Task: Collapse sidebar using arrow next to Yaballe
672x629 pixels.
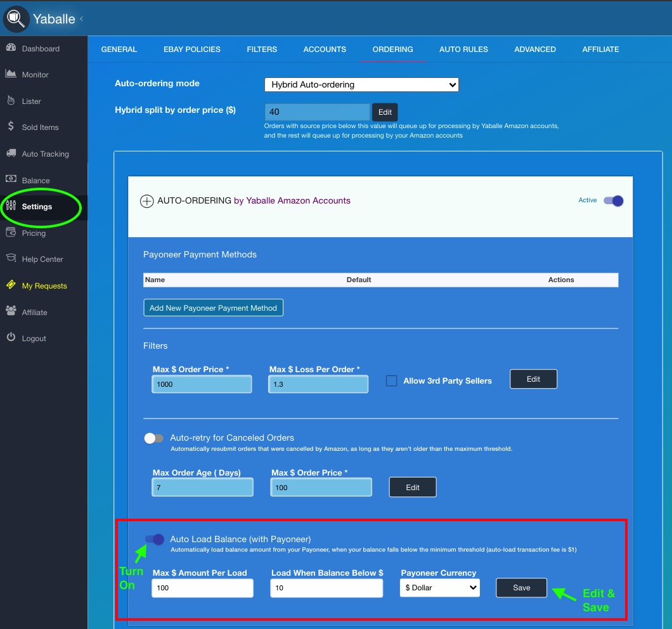Action: 81,18
